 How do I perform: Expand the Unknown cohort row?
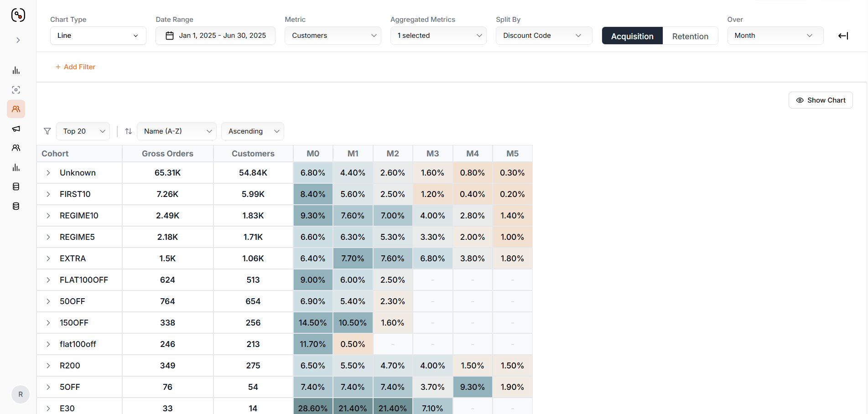[x=48, y=173]
